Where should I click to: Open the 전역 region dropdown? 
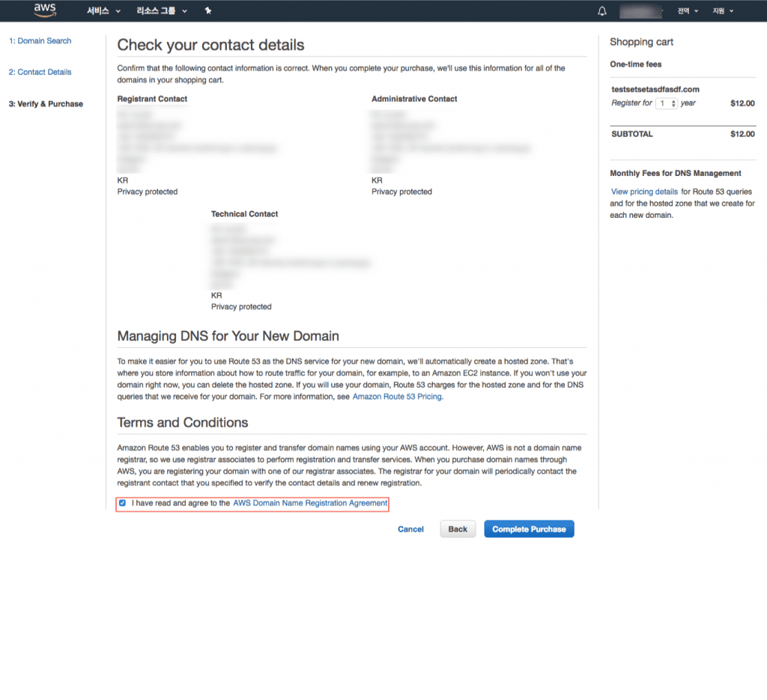(688, 10)
